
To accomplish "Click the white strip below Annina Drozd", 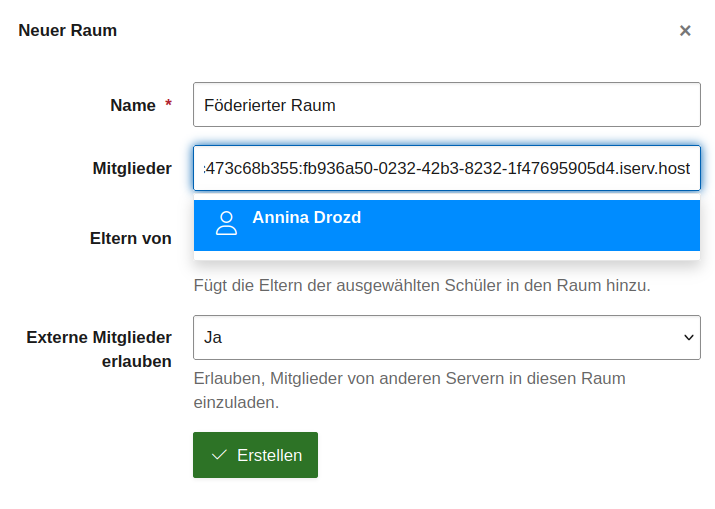I will [x=446, y=255].
